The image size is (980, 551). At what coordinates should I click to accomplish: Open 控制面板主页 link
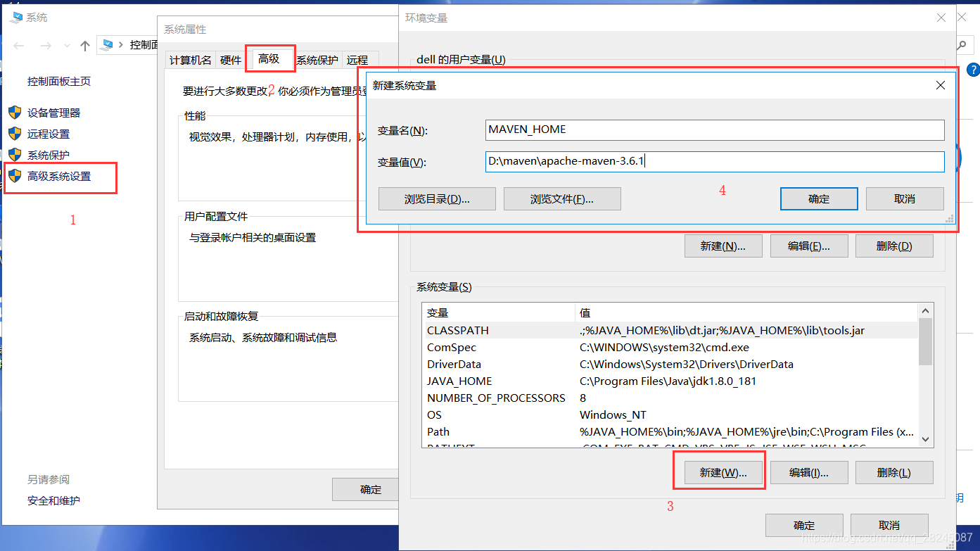59,81
